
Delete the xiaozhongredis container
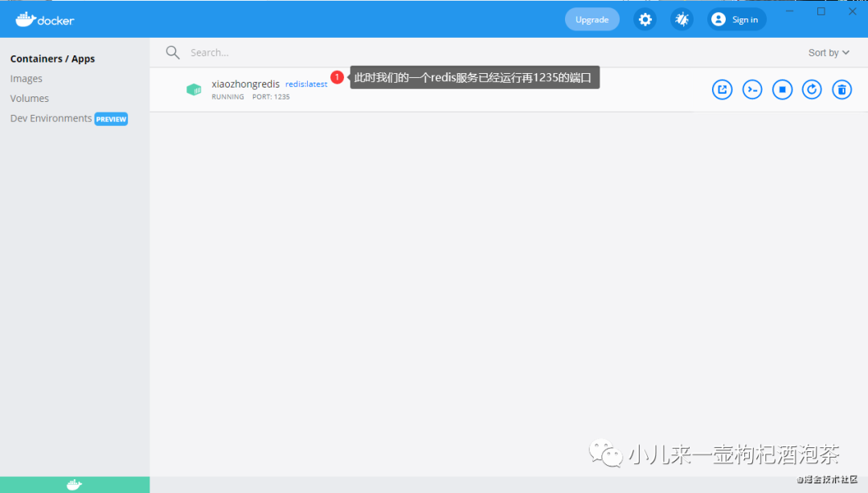tap(841, 90)
